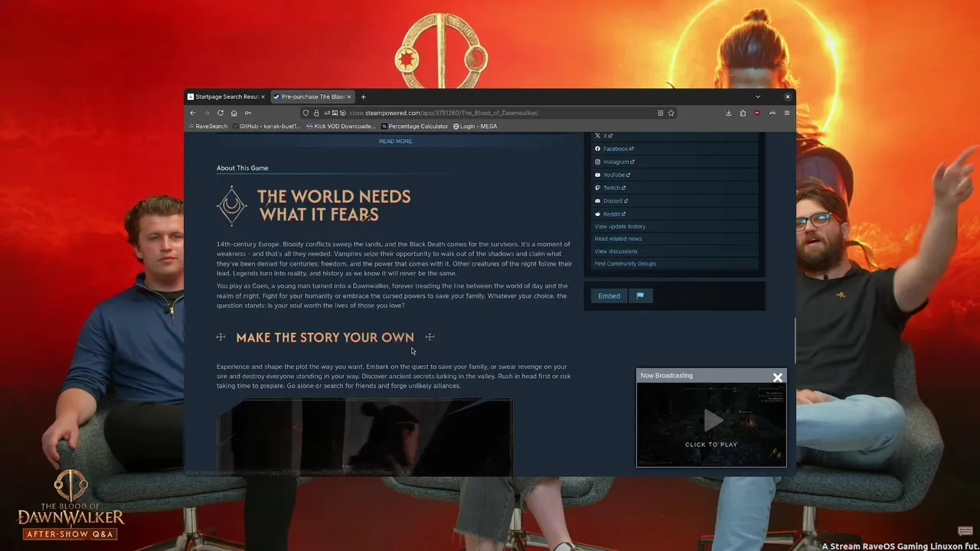980x551 pixels.
Task: Click the game video thumbnail below story text
Action: (364, 437)
